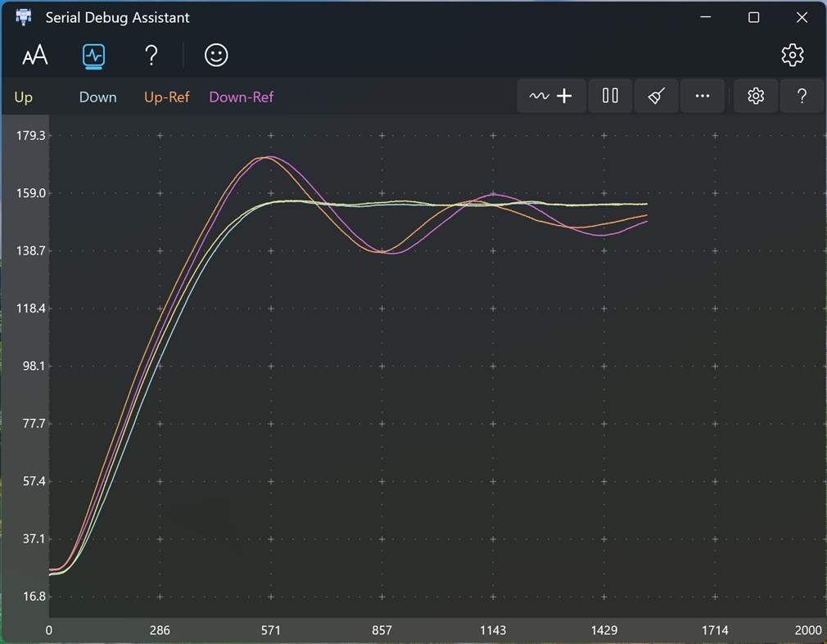Screen dimensions: 827x644
Task: Close the Serial Debug Assistant window
Action: [x=802, y=17]
